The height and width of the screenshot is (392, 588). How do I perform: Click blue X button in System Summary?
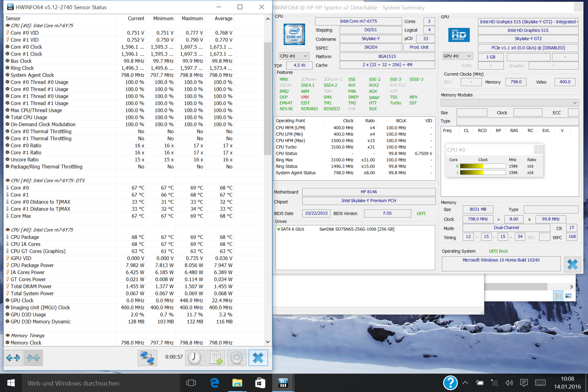click(x=572, y=264)
